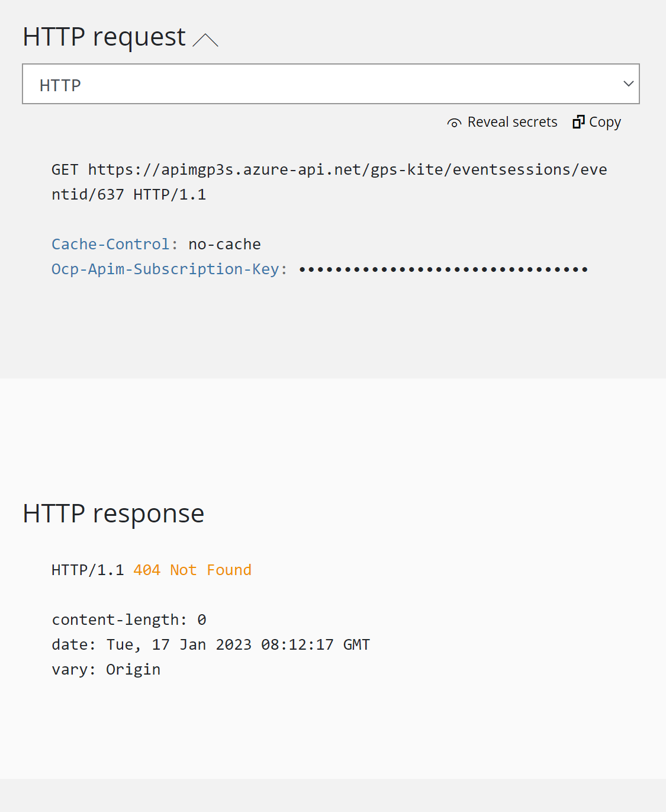
Task: Click the 404 Not Found status text
Action: coord(192,570)
